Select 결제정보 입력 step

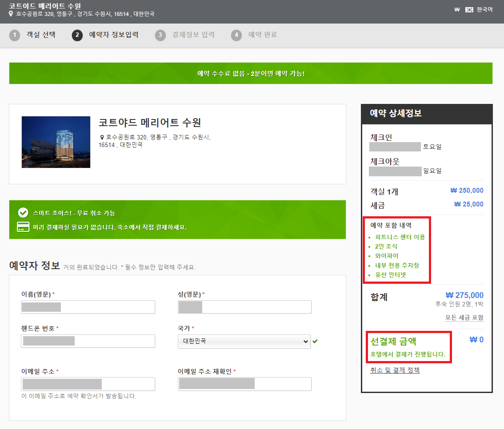point(193,35)
